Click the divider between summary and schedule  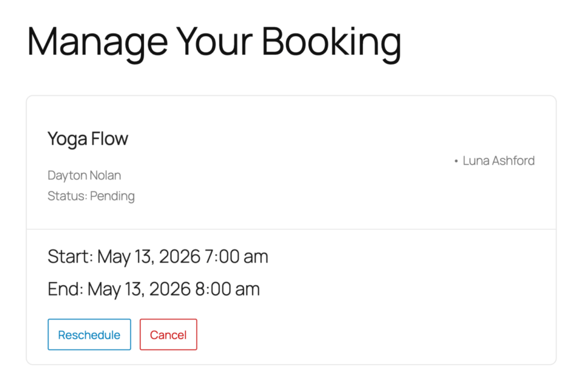(x=292, y=227)
